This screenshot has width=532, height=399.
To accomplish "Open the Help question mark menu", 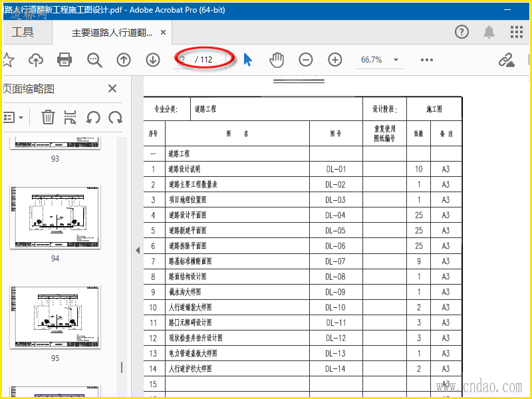I will pos(462,32).
